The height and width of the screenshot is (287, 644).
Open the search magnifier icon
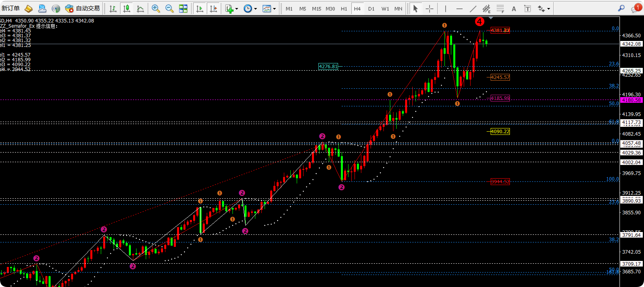(x=621, y=8)
